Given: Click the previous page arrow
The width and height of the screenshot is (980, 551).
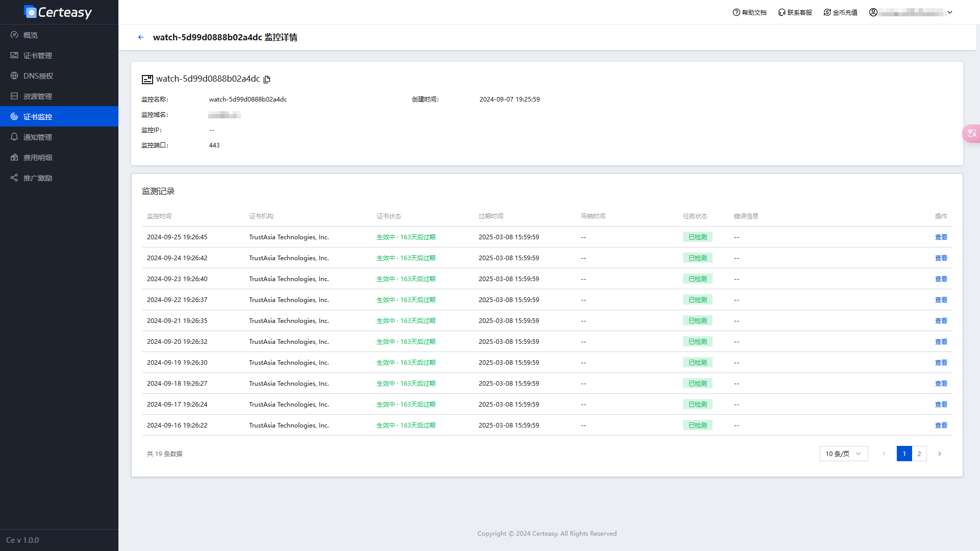Looking at the screenshot, I should [x=884, y=454].
